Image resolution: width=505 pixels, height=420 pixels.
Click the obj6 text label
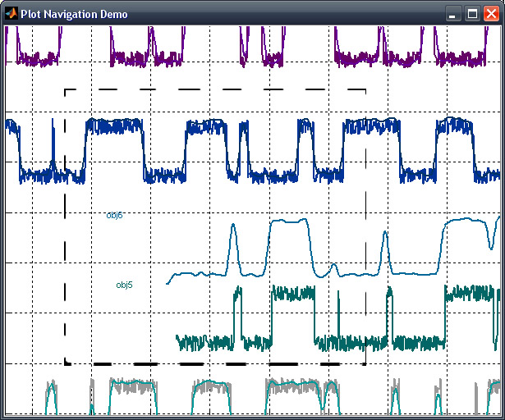click(114, 215)
